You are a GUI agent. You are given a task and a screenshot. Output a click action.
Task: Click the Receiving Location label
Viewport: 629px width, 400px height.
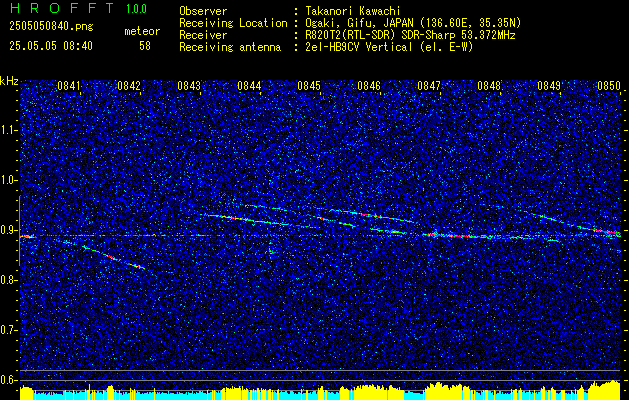click(233, 23)
